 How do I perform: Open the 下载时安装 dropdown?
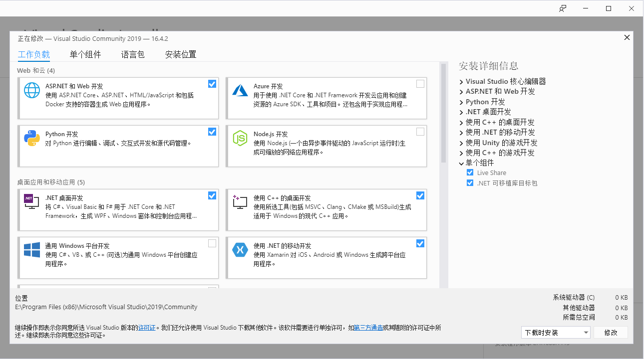coord(556,332)
